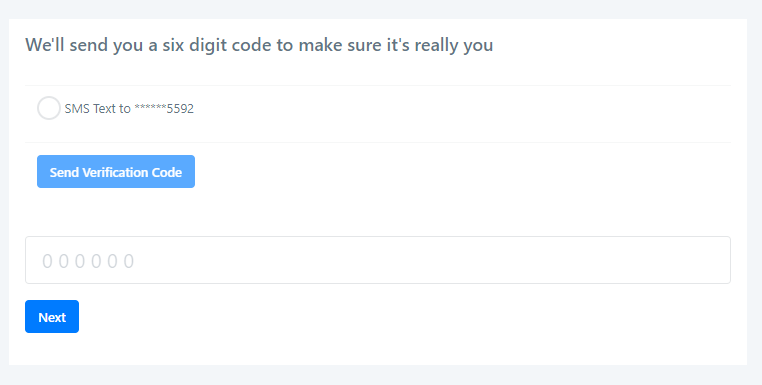This screenshot has height=385, width=762.
Task: Proceed with the dark blue Next button
Action: 52,316
